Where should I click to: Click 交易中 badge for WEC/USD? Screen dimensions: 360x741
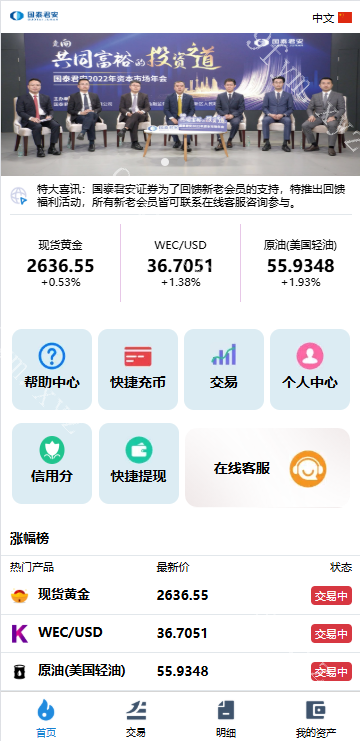pyautogui.click(x=331, y=633)
